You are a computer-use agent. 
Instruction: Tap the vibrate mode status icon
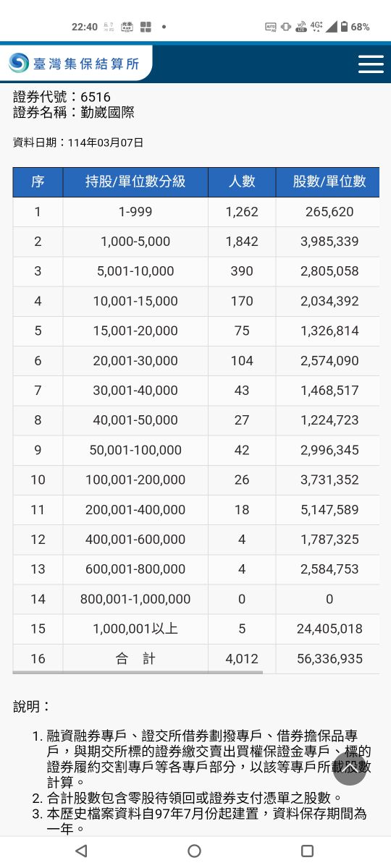[286, 27]
